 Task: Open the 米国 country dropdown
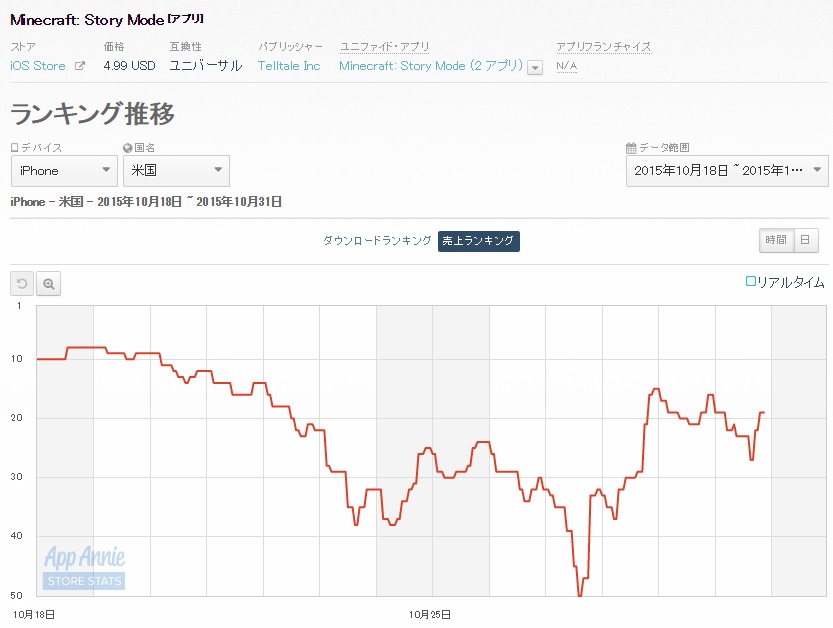(x=176, y=171)
